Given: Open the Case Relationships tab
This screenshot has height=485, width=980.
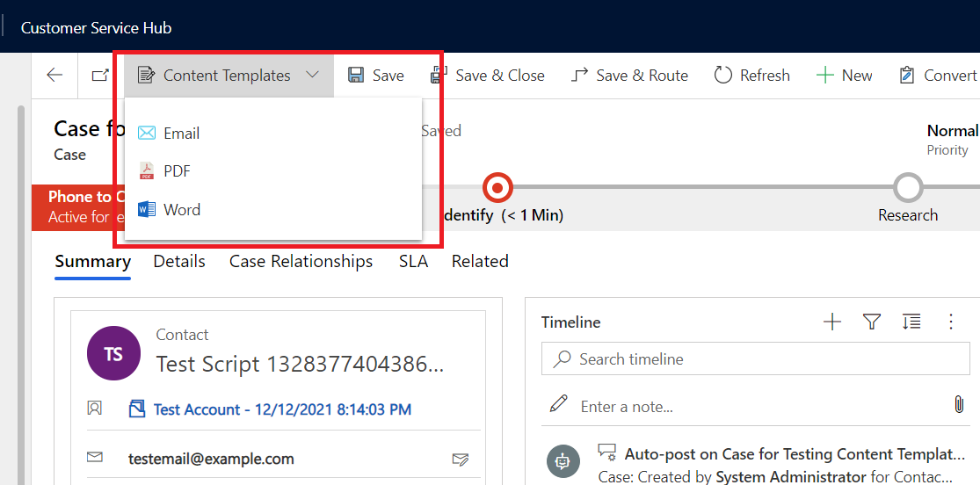Looking at the screenshot, I should (x=301, y=262).
